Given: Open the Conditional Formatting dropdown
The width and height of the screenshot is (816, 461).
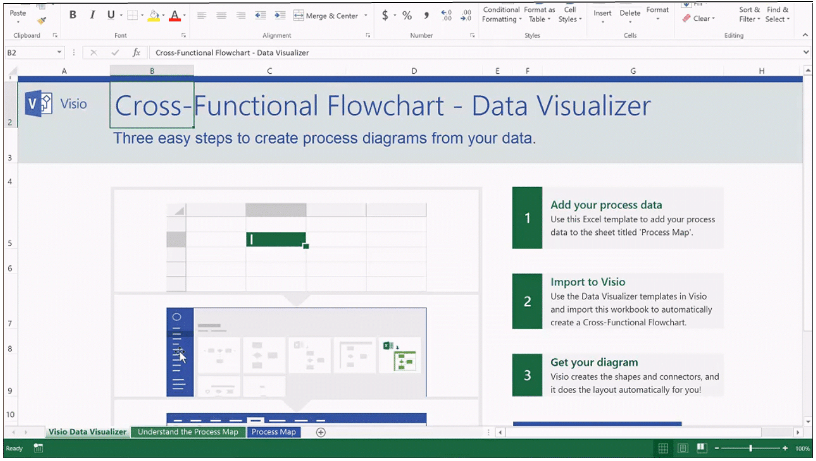Looking at the screenshot, I should [500, 14].
